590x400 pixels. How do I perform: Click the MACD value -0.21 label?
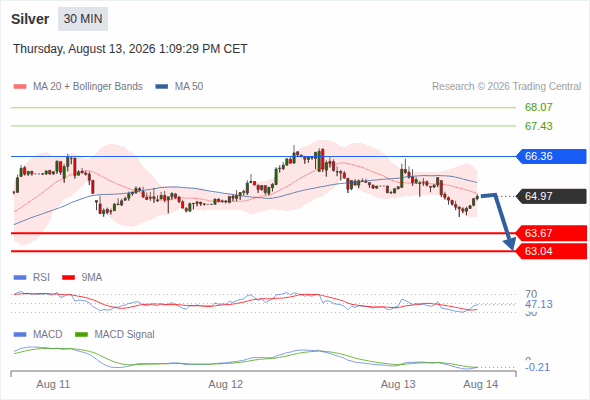[x=537, y=367]
